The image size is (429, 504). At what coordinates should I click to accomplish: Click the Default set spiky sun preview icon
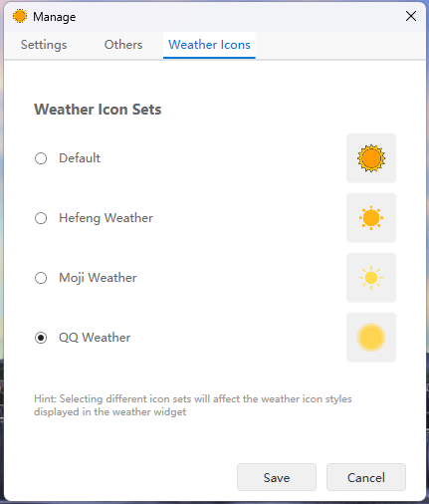(x=371, y=158)
